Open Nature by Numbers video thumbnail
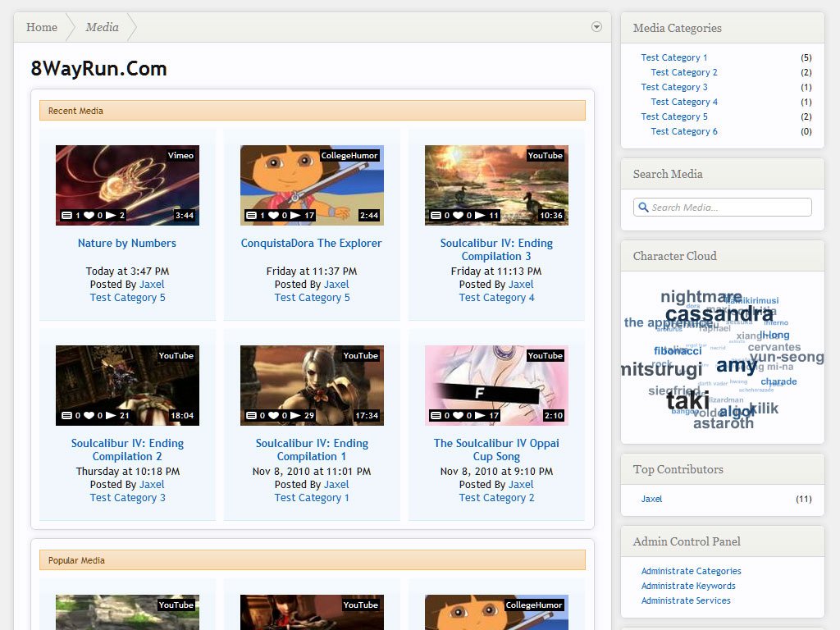This screenshot has height=630, width=840. point(127,185)
